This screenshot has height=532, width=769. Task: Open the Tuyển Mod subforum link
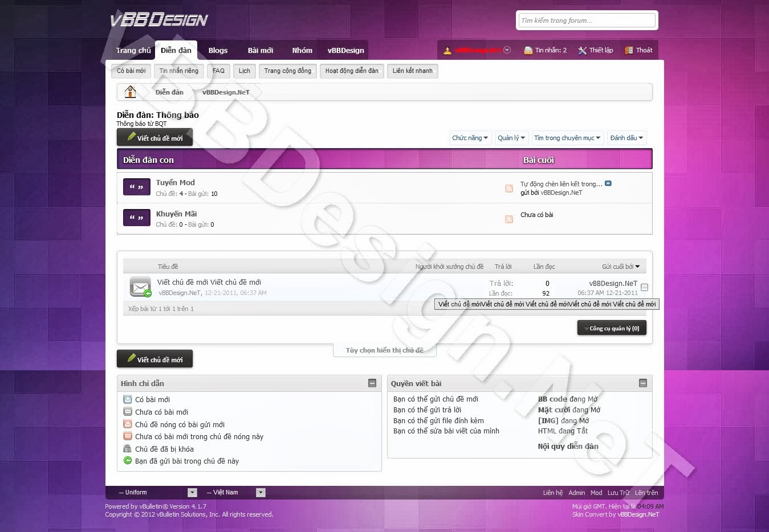[176, 182]
